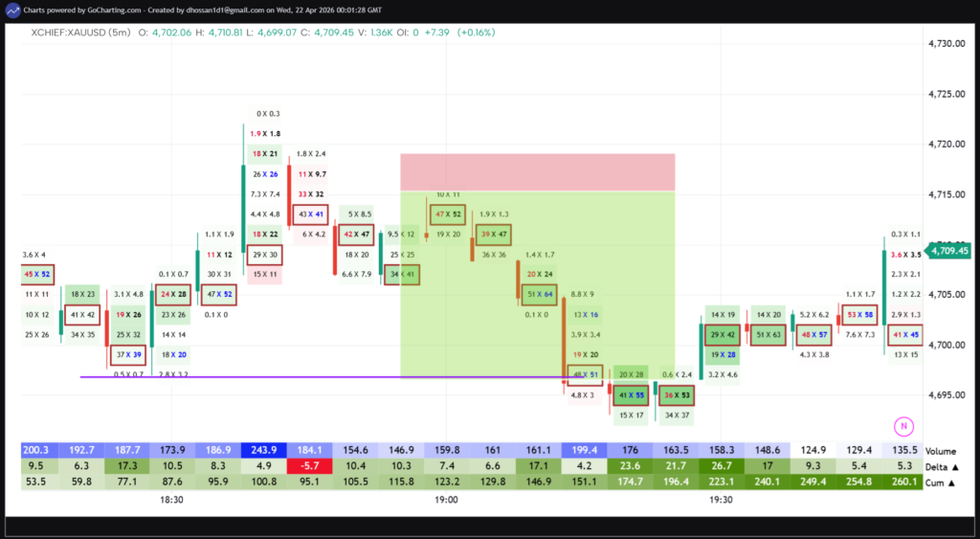Click the 19:30 time axis label
This screenshot has height=539, width=980.
tap(721, 500)
